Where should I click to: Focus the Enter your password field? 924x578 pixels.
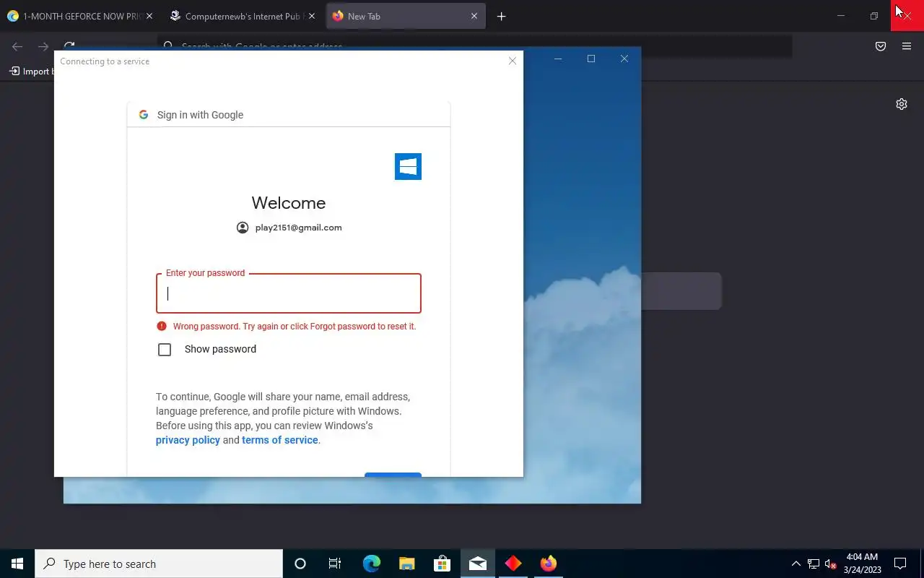[289, 293]
